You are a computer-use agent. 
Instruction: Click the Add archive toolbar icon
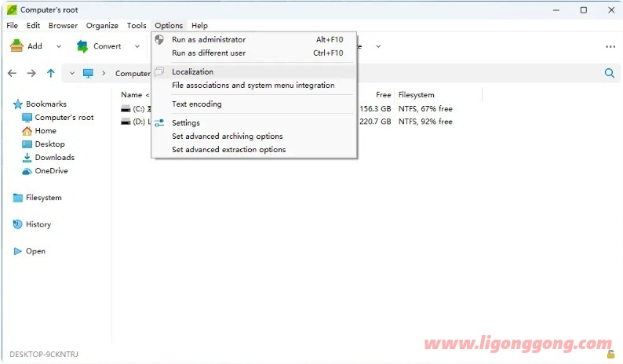[16, 46]
